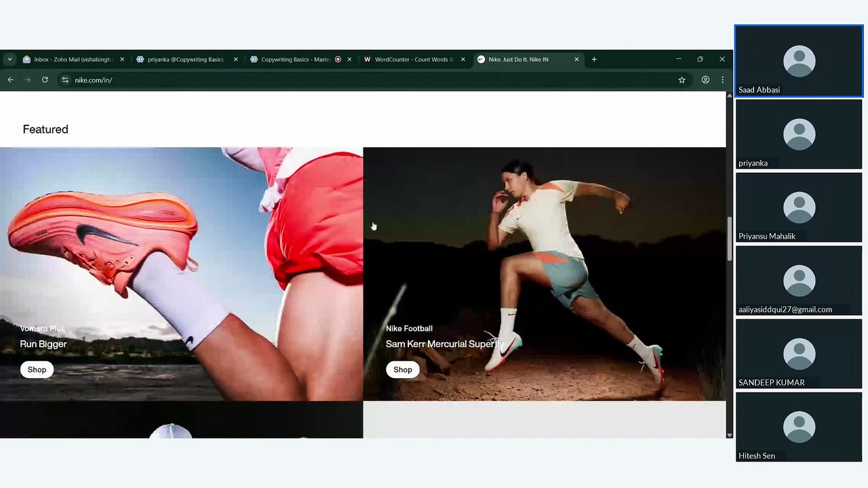868x488 pixels.
Task: Reload the Nike page
Action: point(45,80)
